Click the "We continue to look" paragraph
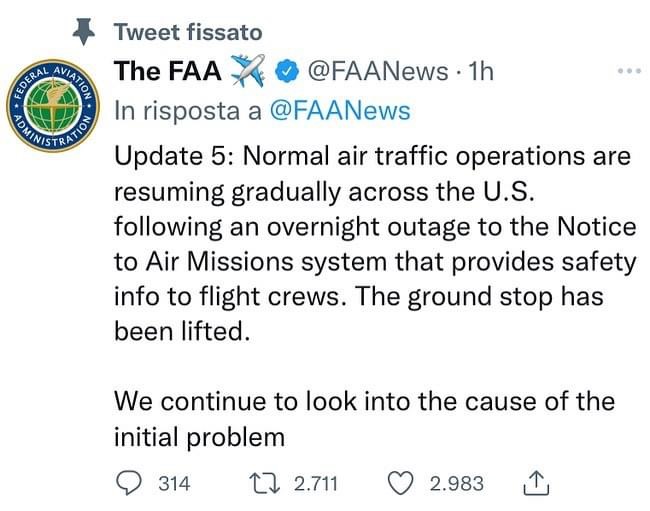The height and width of the screenshot is (511, 650). [x=364, y=418]
